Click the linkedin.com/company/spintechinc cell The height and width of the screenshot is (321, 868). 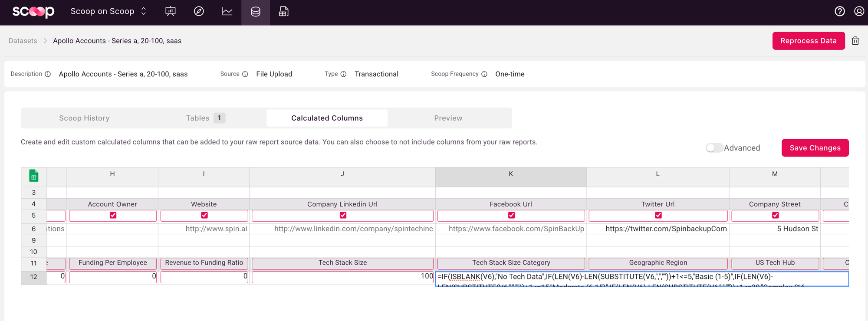coord(342,229)
